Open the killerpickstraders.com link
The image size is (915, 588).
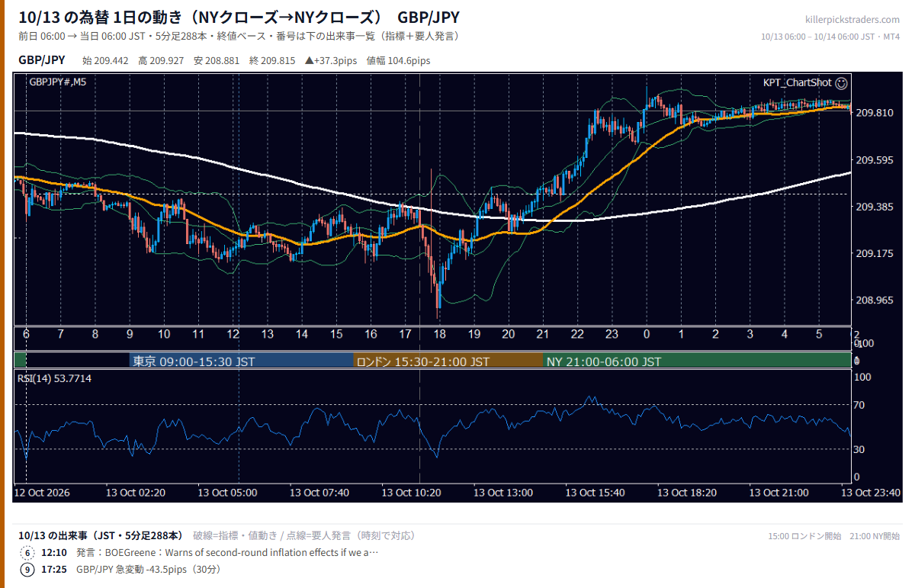coord(852,20)
